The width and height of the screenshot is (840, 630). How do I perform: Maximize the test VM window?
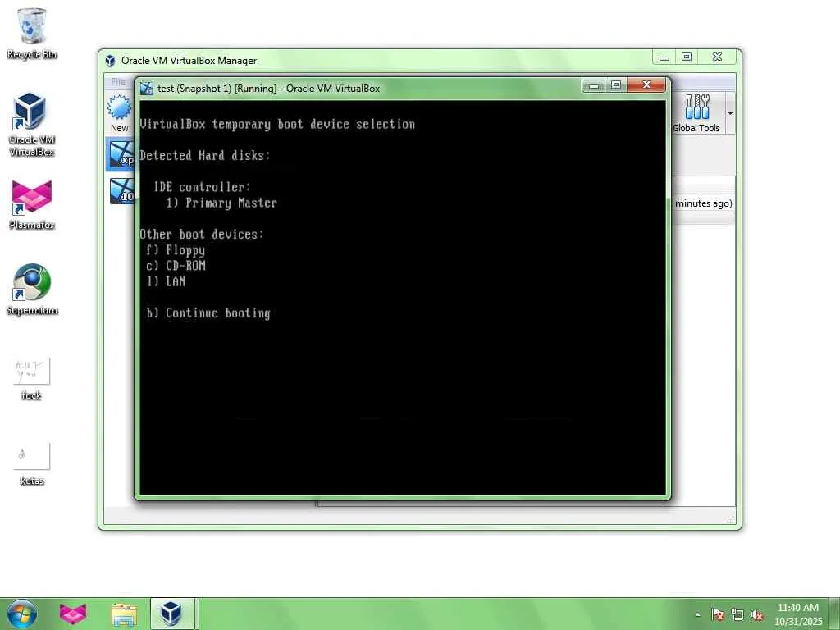(615, 85)
